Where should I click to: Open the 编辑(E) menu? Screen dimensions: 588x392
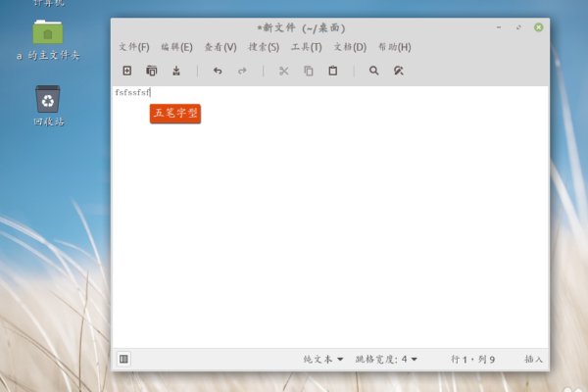point(176,47)
